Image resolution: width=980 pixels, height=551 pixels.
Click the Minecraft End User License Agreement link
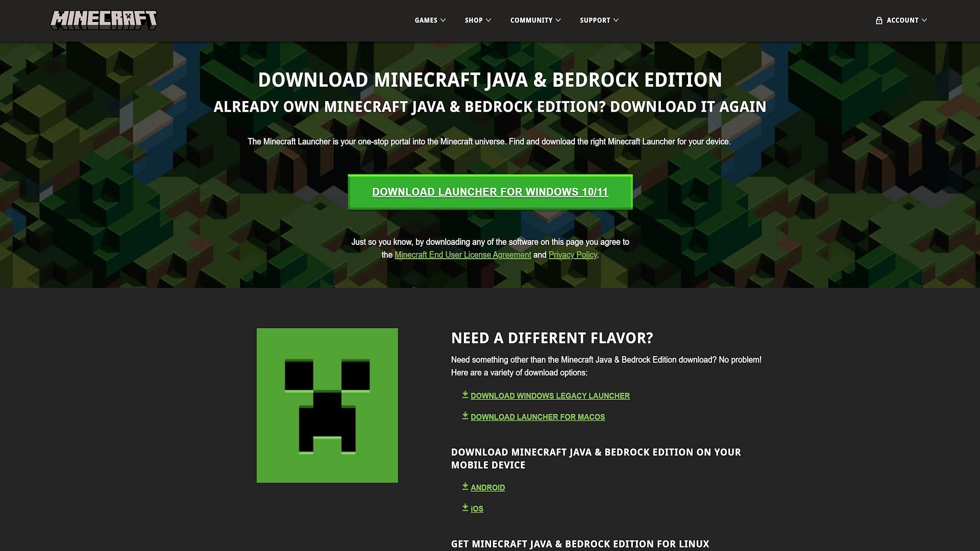coord(462,254)
